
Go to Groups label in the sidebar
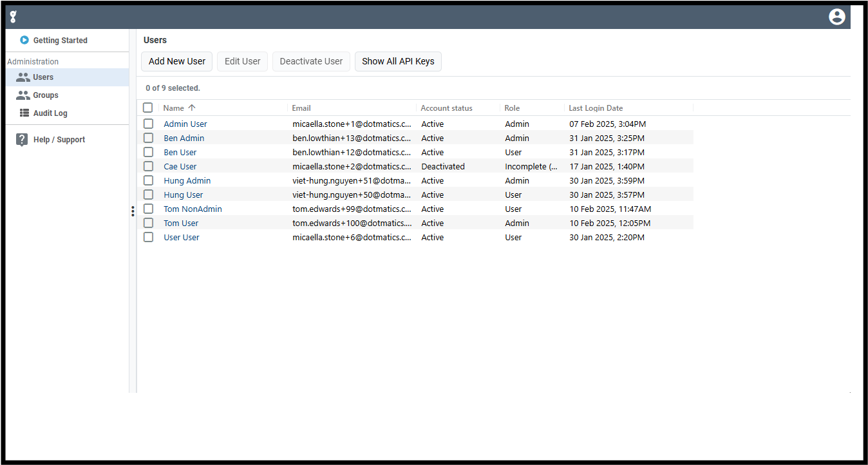[x=46, y=95]
